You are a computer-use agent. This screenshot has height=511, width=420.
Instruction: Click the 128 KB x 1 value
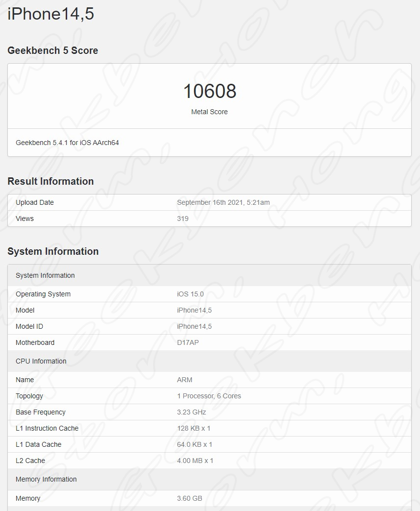click(194, 428)
